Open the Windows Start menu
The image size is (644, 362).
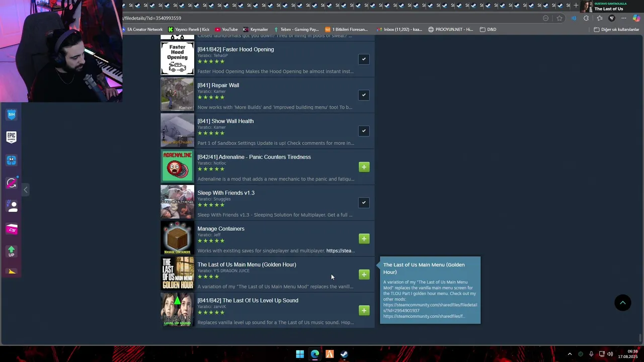[x=300, y=354]
